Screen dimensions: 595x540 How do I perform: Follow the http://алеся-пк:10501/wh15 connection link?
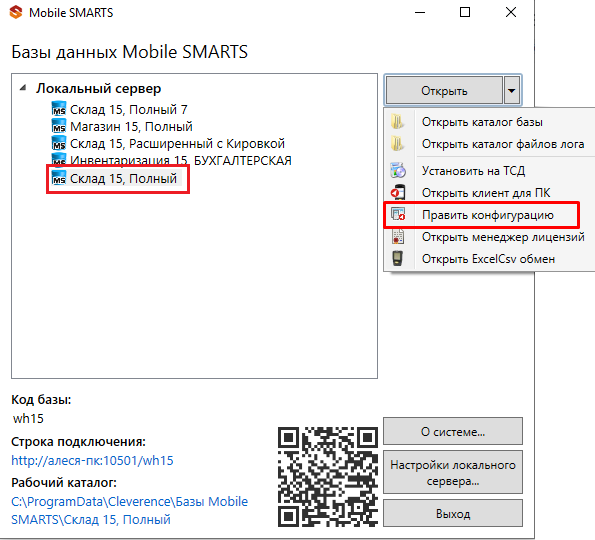pyautogui.click(x=92, y=460)
